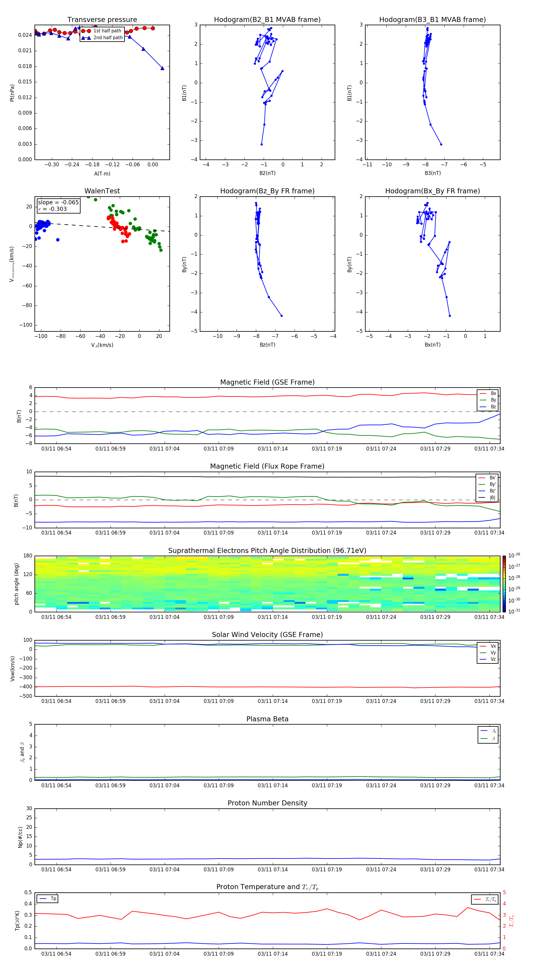Click the 'Proton Temperature and Te/Tp' title
The height and width of the screenshot is (980, 535).
pos(267,887)
